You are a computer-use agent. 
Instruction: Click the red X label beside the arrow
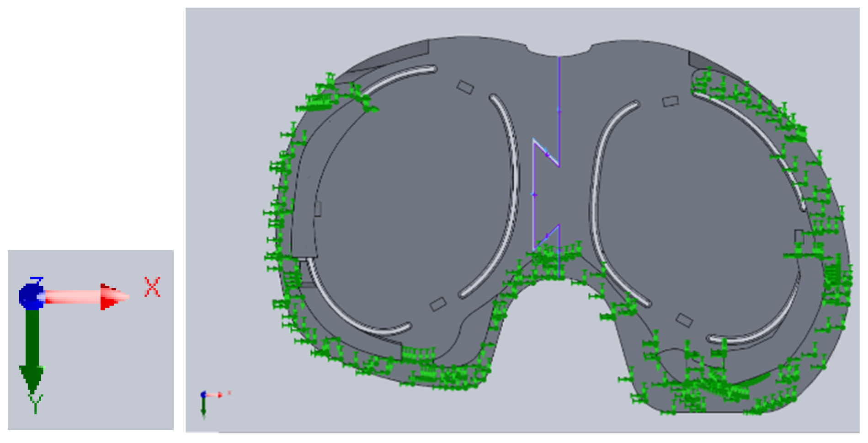(x=152, y=287)
